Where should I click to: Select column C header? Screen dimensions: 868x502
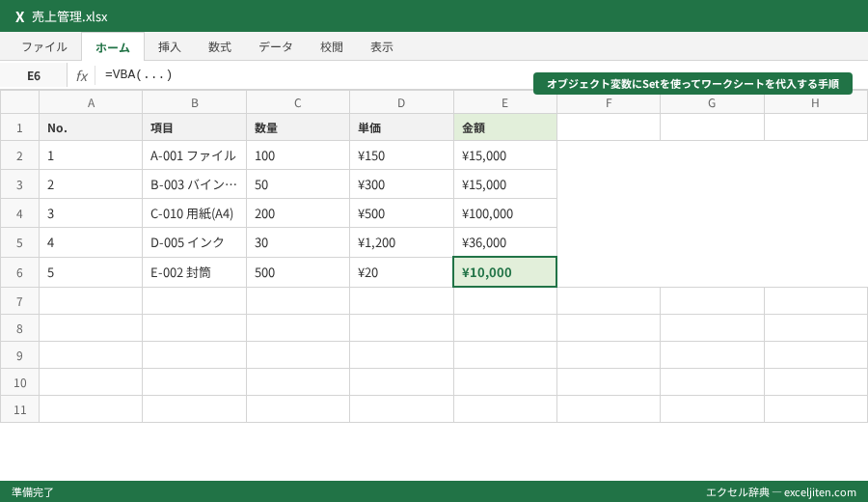click(298, 102)
